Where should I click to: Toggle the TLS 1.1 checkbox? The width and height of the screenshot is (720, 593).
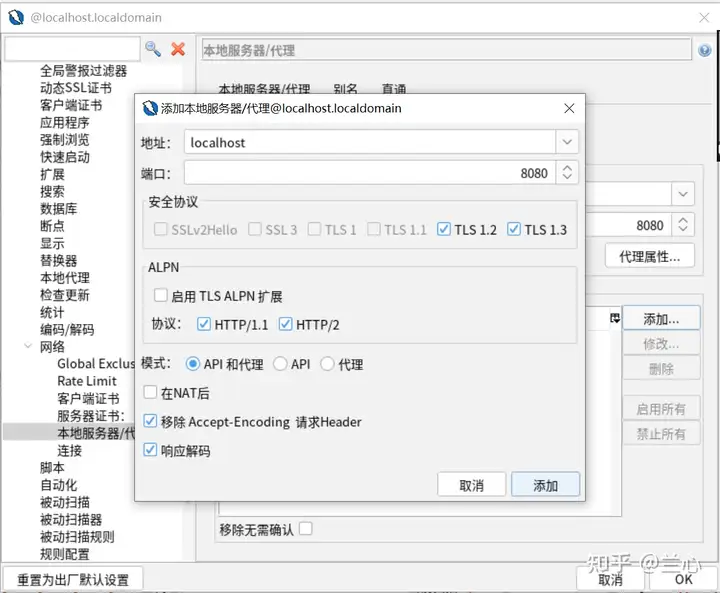pyautogui.click(x=374, y=229)
